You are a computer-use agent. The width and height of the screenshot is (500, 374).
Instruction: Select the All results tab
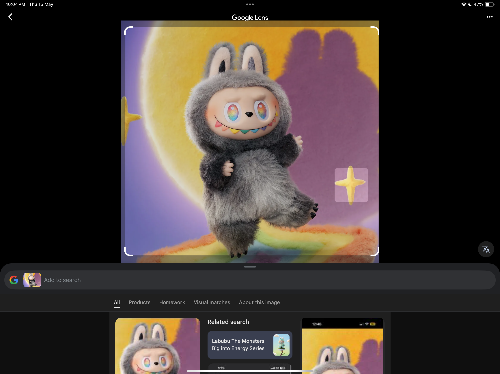click(x=117, y=302)
